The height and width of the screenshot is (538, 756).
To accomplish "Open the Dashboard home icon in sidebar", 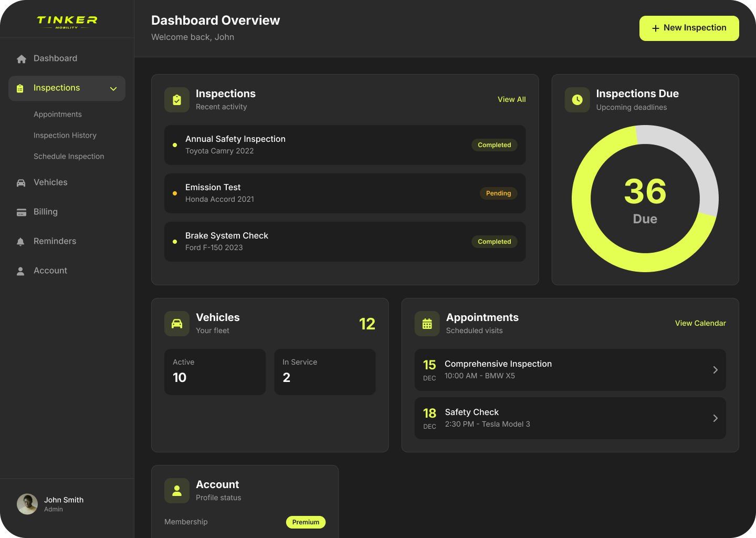I will pos(21,59).
